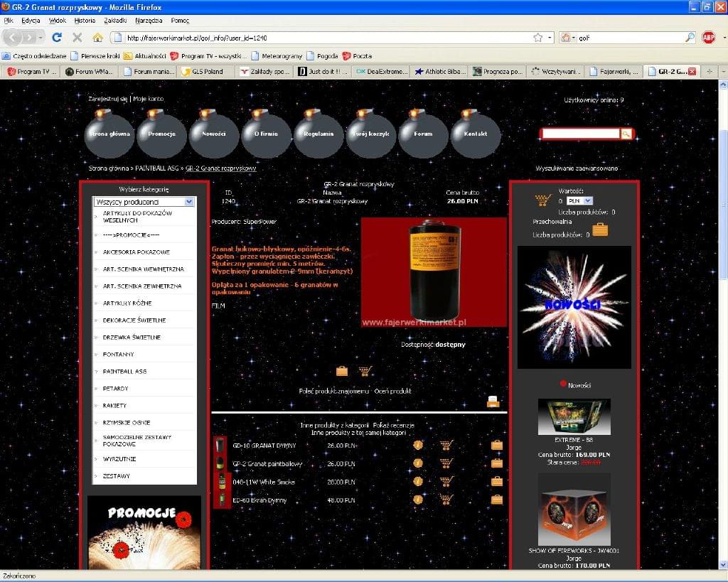Open Wyszukiwanie zaawansowane link

(577, 168)
